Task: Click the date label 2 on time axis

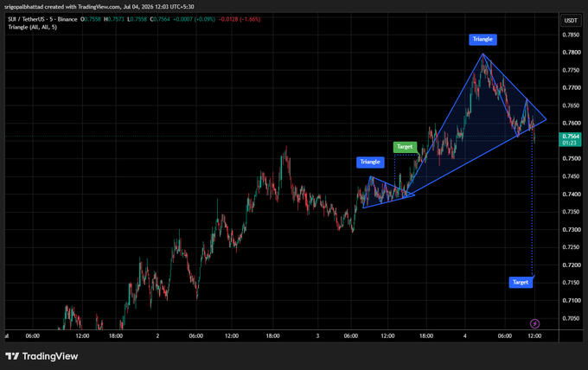Action: pyautogui.click(x=158, y=336)
